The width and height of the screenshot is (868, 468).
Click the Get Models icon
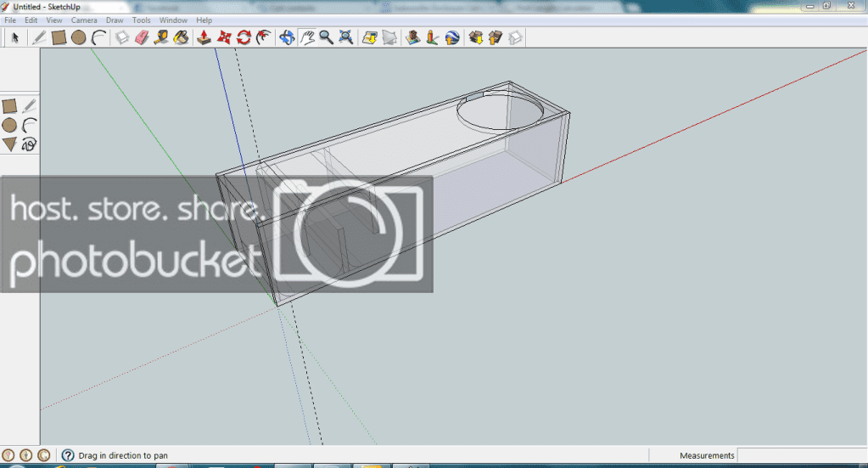pyautogui.click(x=475, y=37)
